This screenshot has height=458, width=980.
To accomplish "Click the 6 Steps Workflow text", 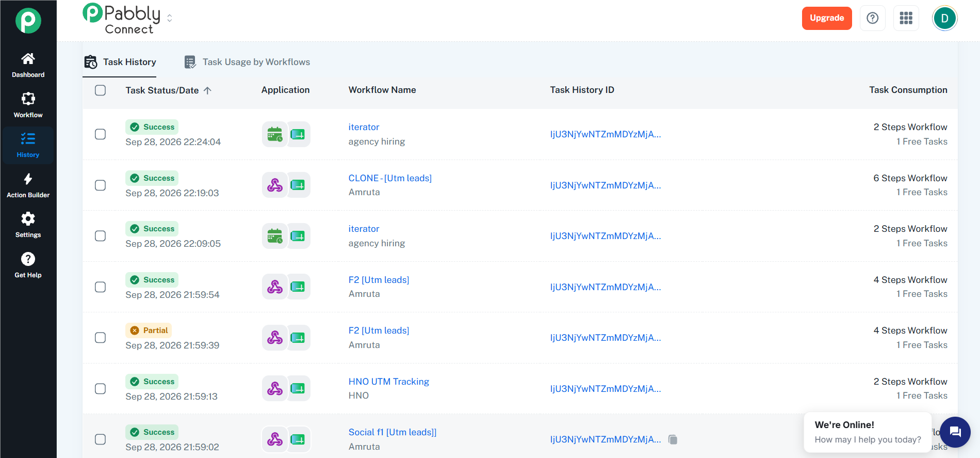I will [910, 178].
